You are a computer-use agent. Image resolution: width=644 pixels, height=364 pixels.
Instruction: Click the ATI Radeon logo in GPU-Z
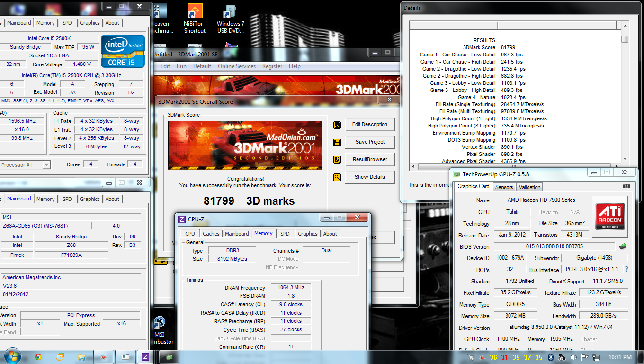click(609, 216)
